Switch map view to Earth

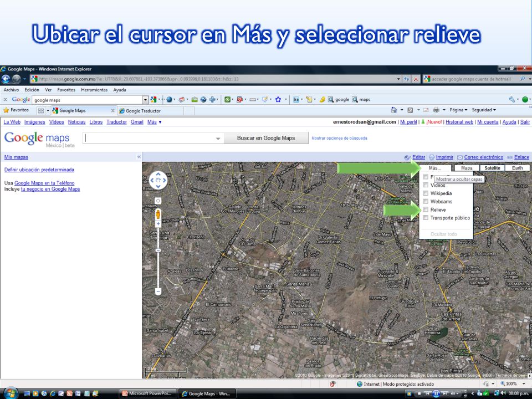(x=517, y=167)
